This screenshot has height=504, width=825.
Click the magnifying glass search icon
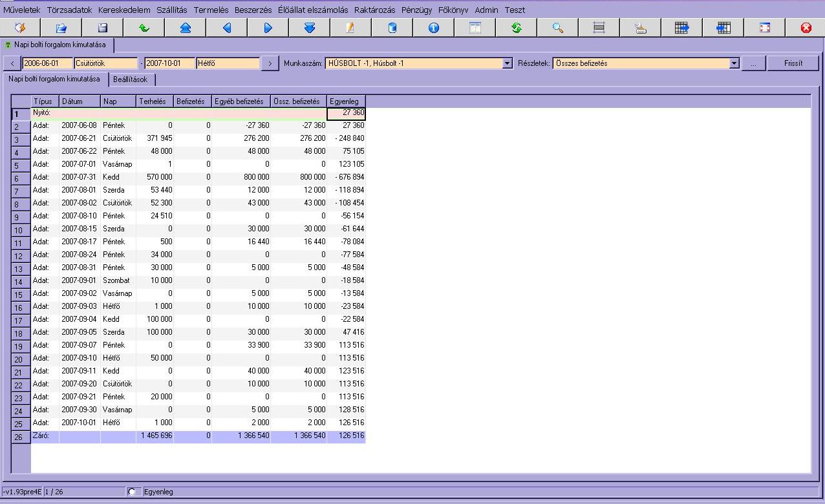click(x=558, y=28)
